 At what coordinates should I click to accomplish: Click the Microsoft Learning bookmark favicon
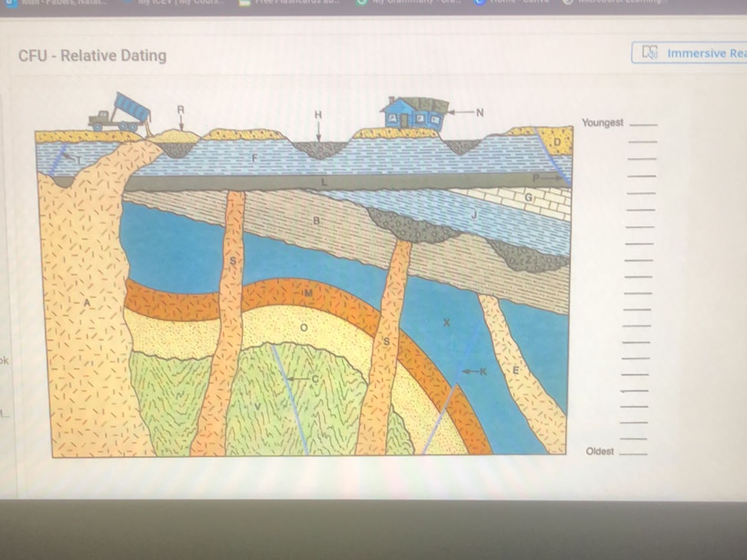567,3
